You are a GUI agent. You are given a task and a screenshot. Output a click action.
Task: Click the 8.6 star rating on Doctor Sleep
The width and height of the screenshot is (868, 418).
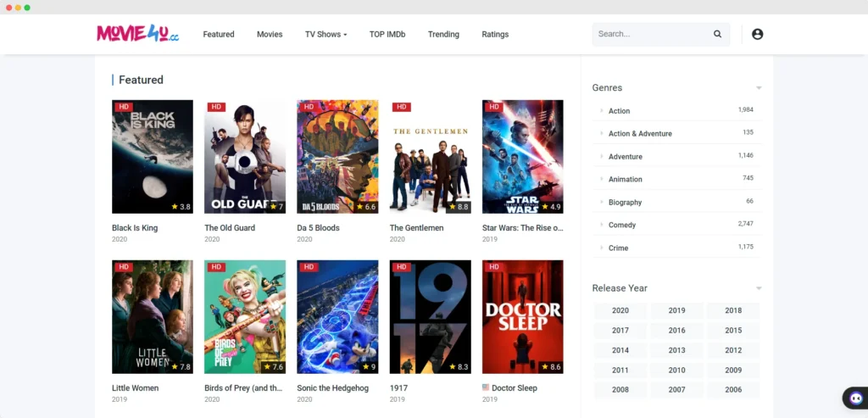click(x=551, y=367)
